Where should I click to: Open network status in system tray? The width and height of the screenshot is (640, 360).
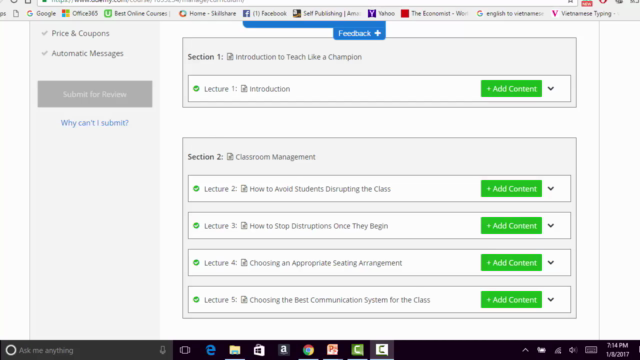pos(558,350)
